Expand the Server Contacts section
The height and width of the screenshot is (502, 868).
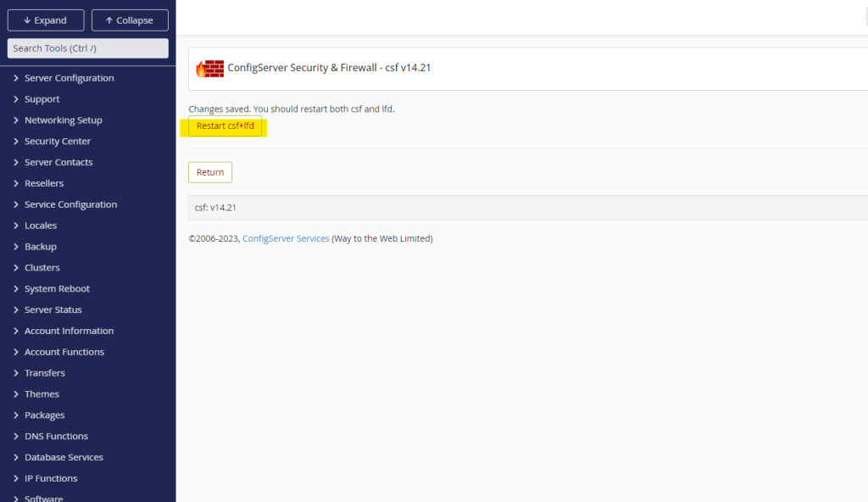click(58, 163)
